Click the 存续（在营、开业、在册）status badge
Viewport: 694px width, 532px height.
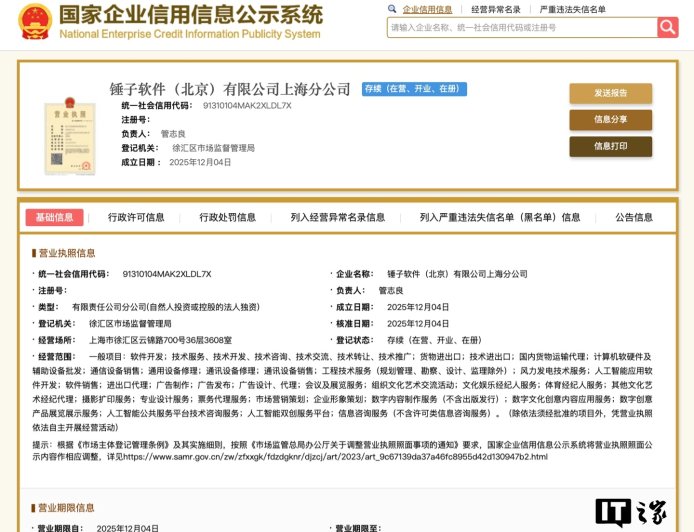[x=414, y=89]
